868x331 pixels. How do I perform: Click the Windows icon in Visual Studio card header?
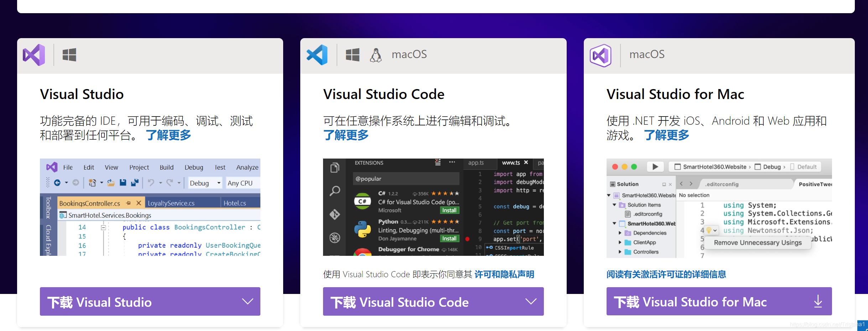69,55
